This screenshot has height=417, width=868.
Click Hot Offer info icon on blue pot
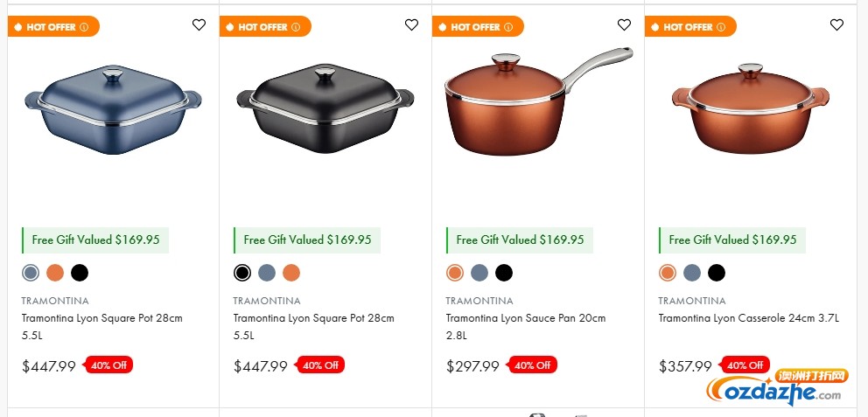coord(84,27)
